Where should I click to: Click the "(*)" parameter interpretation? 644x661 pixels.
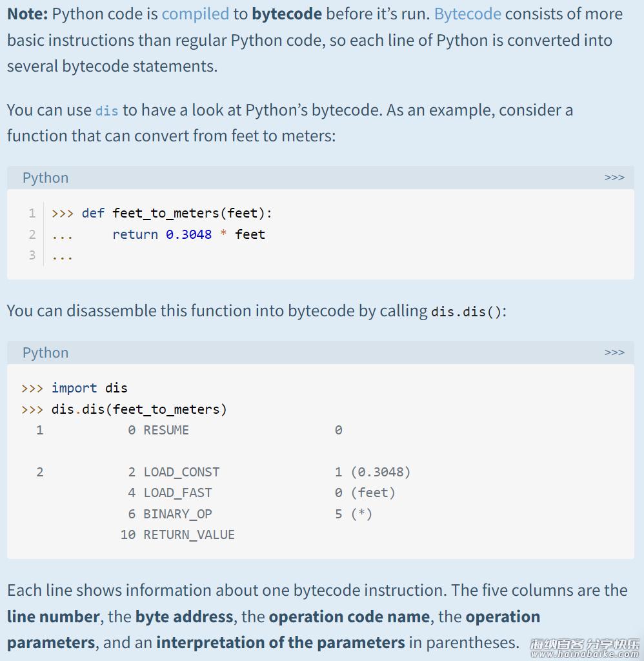(x=361, y=514)
